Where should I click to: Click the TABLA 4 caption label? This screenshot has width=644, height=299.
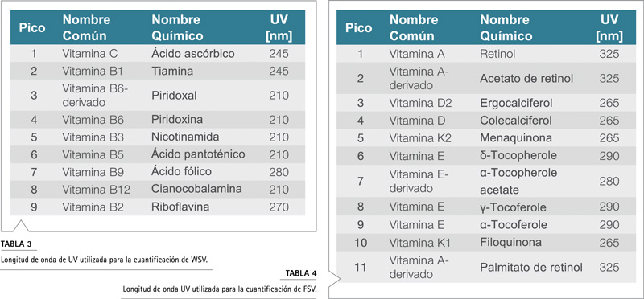(x=300, y=273)
